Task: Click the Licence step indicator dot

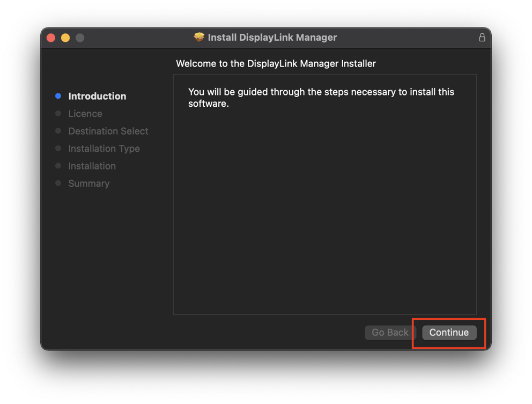Action: tap(58, 113)
